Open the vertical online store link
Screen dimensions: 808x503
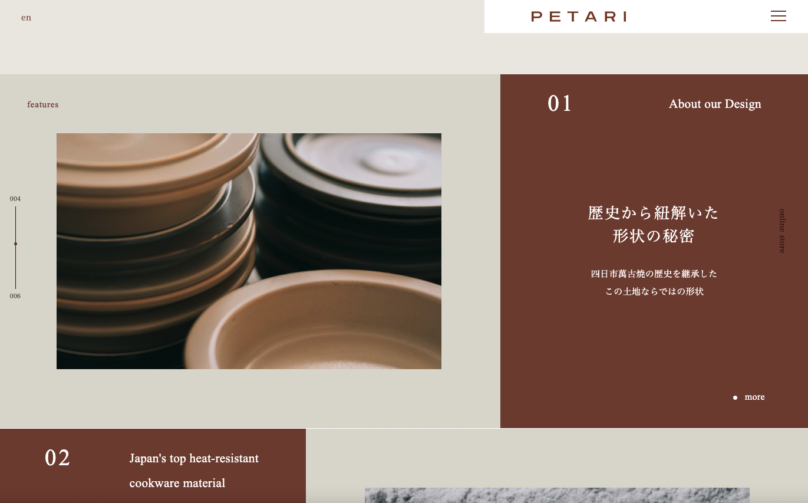point(782,231)
